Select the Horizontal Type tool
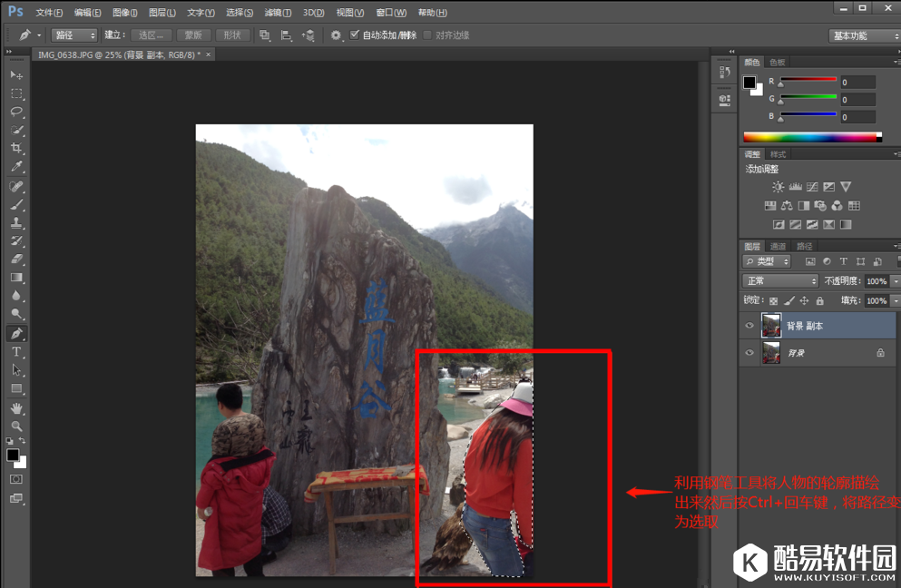901x588 pixels. [x=16, y=352]
